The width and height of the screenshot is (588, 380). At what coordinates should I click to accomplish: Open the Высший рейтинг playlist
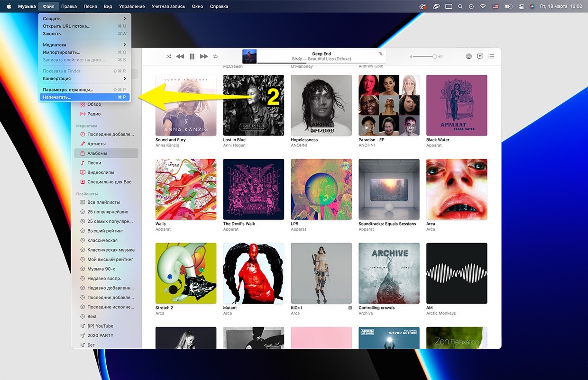106,231
